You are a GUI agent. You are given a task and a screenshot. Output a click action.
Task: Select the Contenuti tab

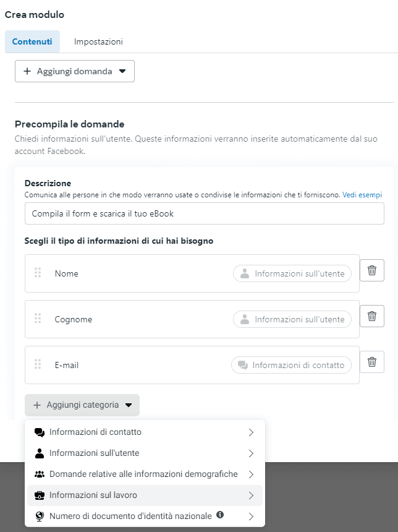tap(32, 42)
